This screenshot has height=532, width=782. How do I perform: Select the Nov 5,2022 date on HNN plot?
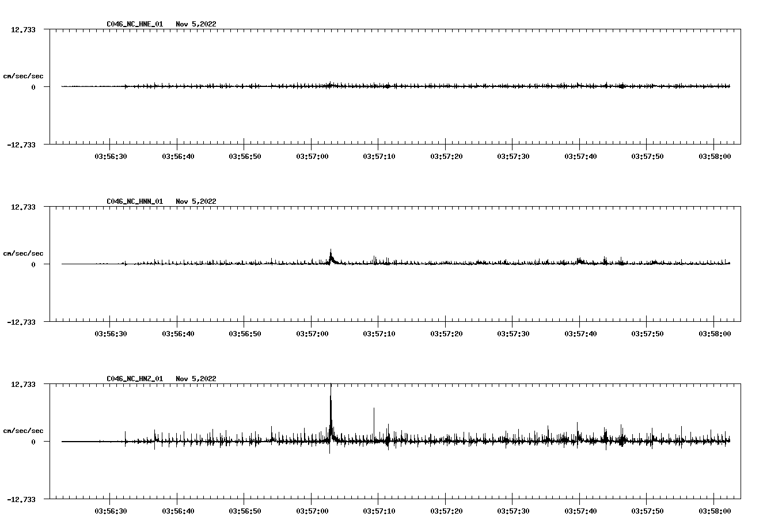point(196,202)
